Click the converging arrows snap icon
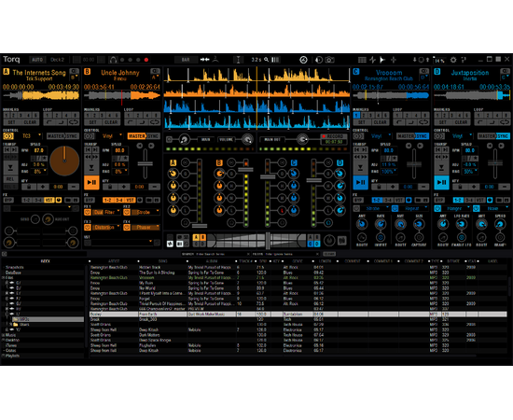This screenshot has width=513, height=420. (204, 60)
